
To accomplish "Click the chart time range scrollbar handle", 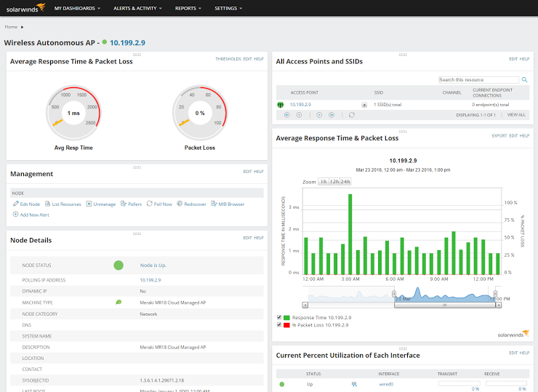I will (x=444, y=305).
